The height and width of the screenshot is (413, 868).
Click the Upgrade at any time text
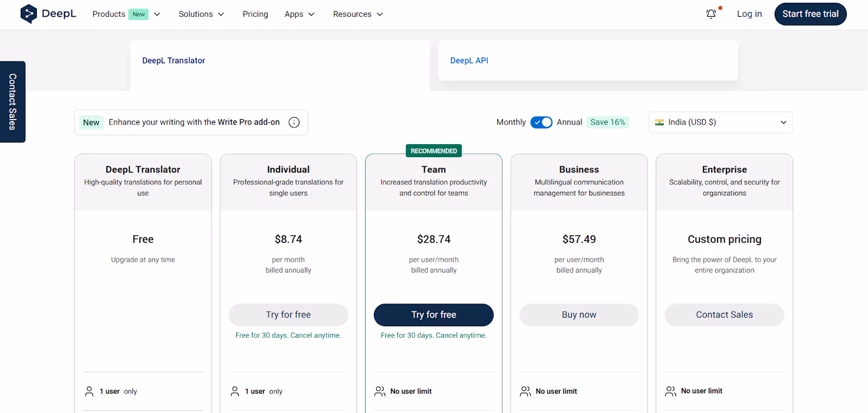tap(143, 260)
